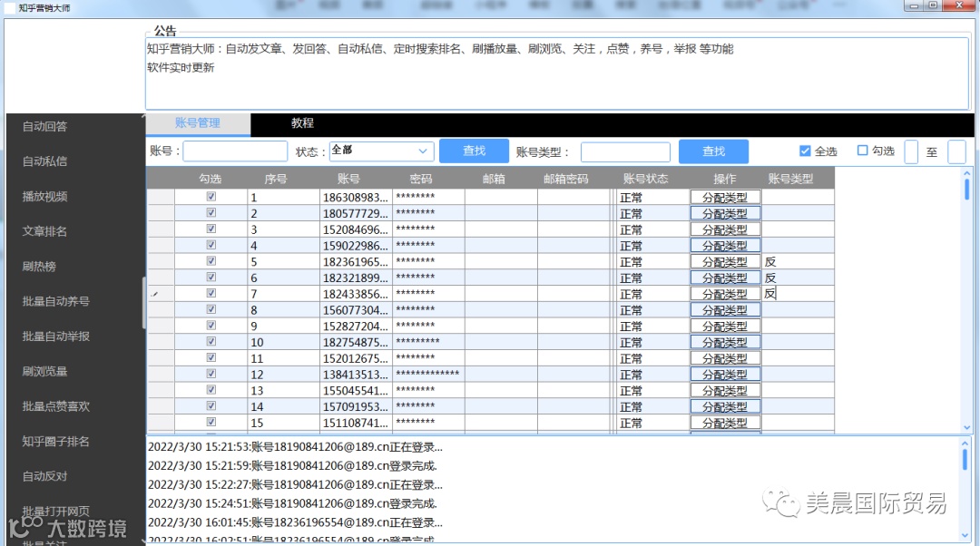Open the 刷热榜 function
The height and width of the screenshot is (546, 980).
click(x=39, y=266)
